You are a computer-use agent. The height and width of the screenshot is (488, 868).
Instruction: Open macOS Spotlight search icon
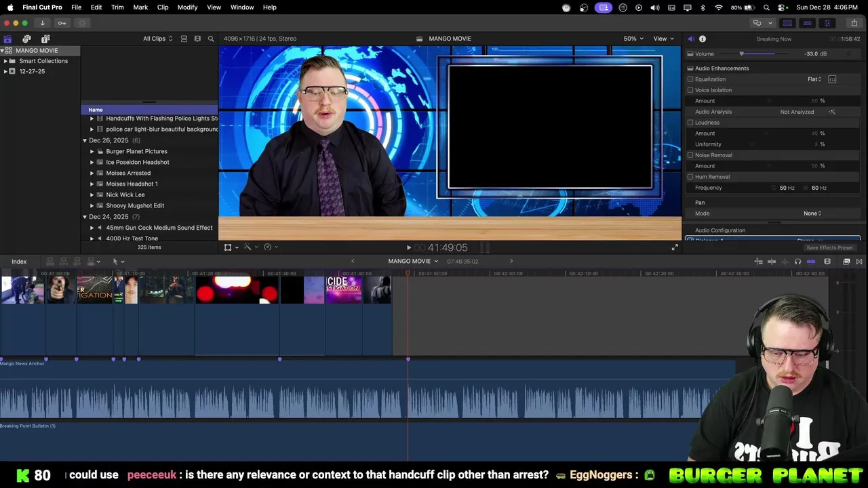point(767,7)
